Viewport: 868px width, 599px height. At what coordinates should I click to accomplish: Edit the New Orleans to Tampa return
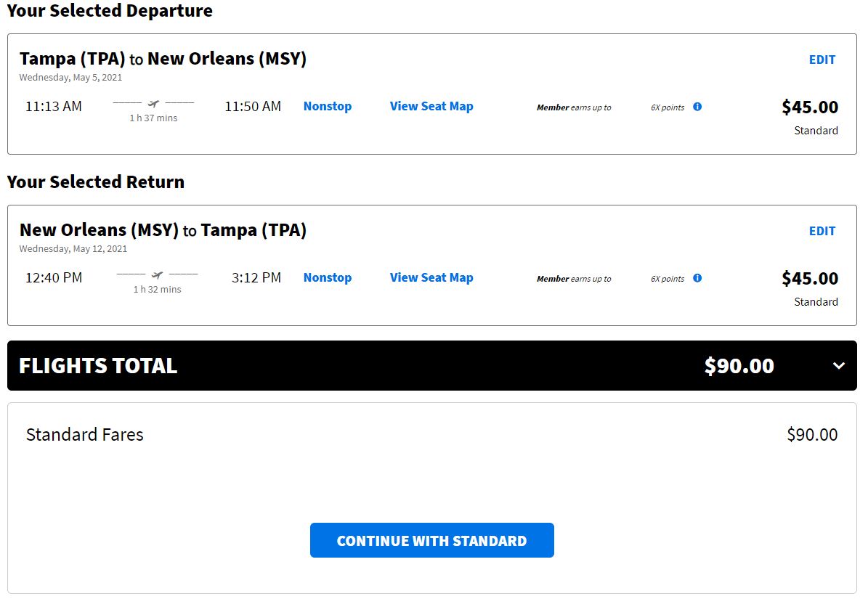tap(822, 231)
